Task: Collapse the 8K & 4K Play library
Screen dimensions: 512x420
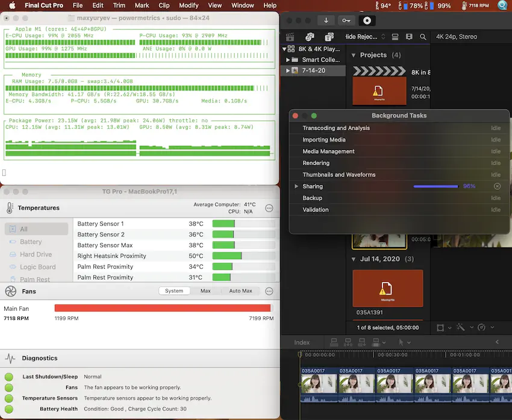Action: point(284,49)
